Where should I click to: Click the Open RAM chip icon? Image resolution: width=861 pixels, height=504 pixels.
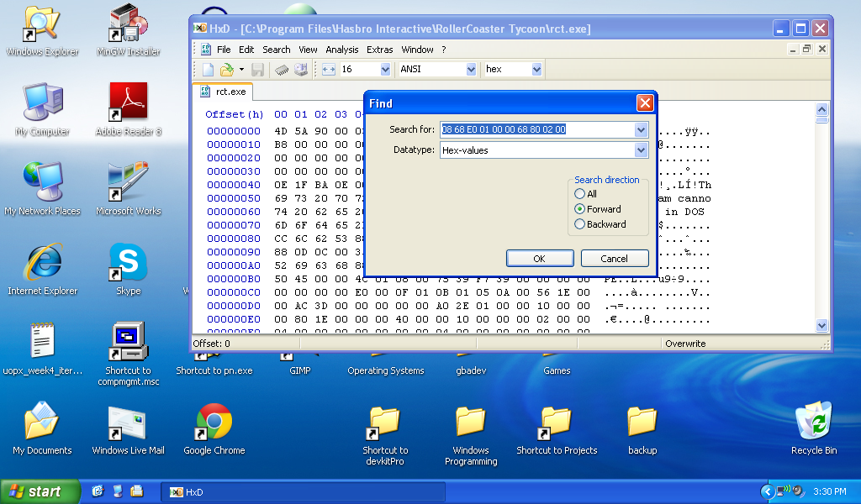[x=282, y=70]
